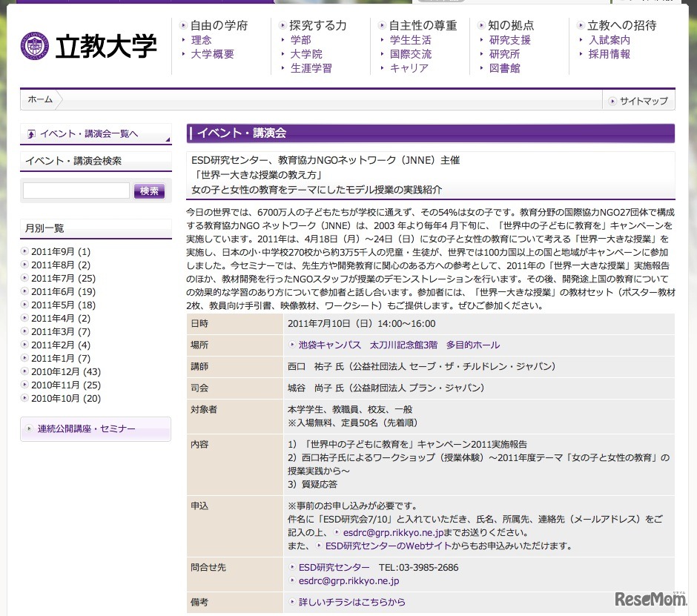Screen dimensions: 697x616
Task: Open 学部 in the navigation menu
Action: pyautogui.click(x=300, y=39)
